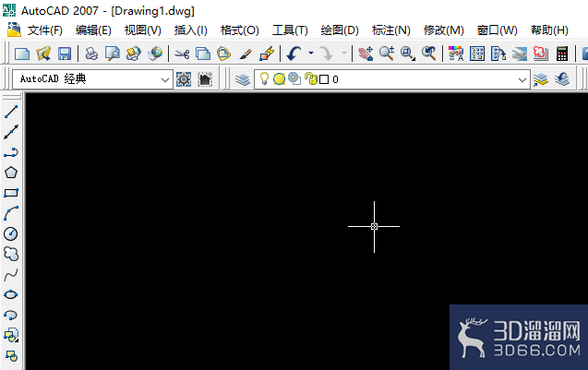Viewport: 588px width, 370px height.
Task: Click the My Workspace house icon
Action: pos(205,79)
